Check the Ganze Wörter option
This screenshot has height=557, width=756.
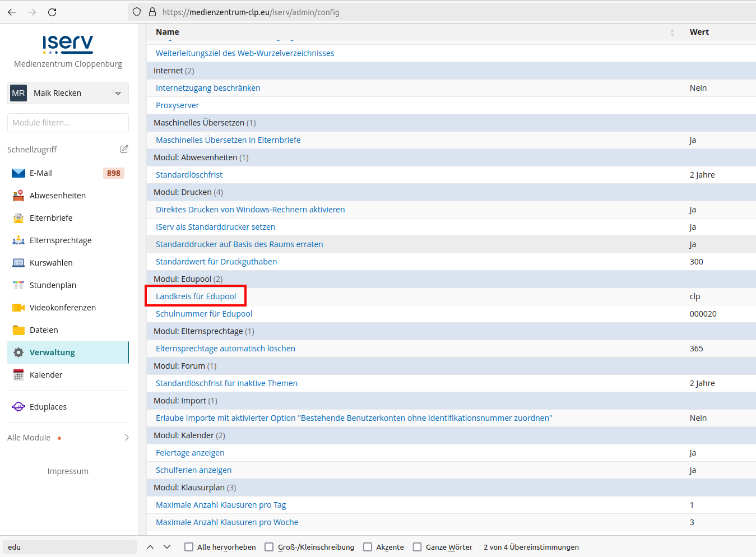[417, 547]
